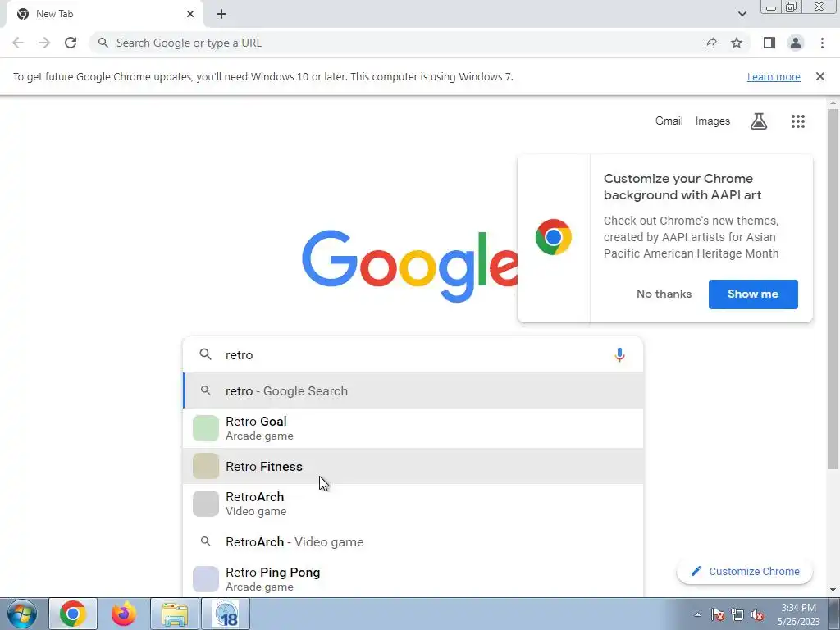840x630 pixels.
Task: Click the Customize Chrome button
Action: (x=745, y=571)
